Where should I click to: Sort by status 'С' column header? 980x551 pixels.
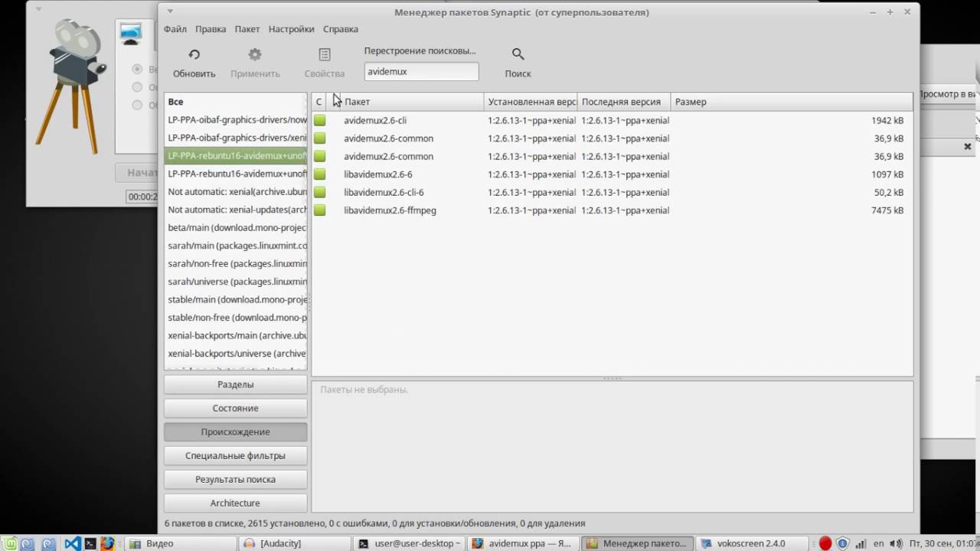tap(318, 102)
